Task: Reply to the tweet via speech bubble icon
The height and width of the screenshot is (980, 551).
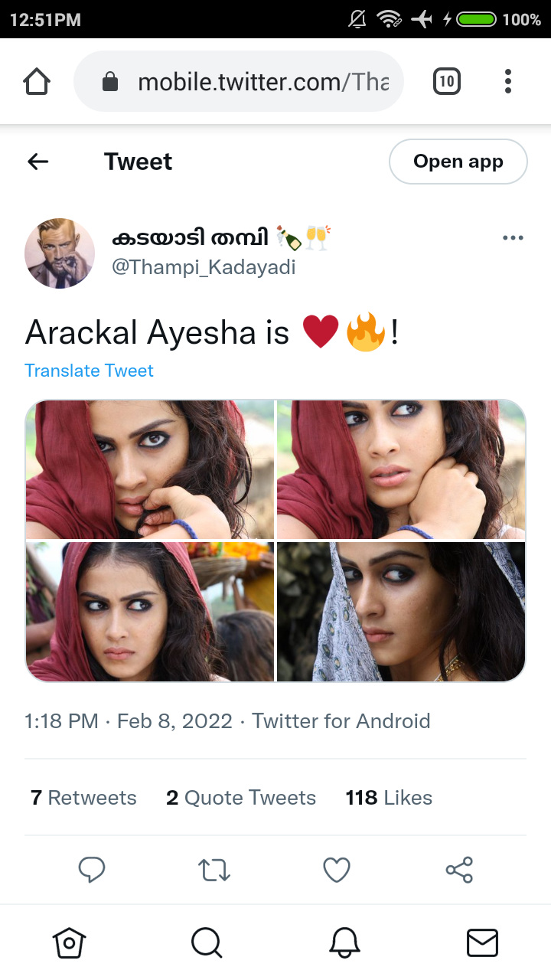Action: tap(92, 870)
